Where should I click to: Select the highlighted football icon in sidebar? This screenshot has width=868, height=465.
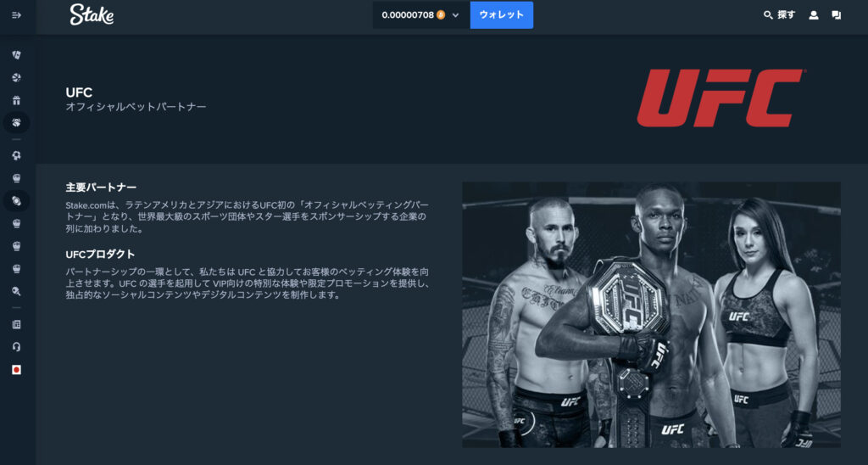(x=17, y=200)
